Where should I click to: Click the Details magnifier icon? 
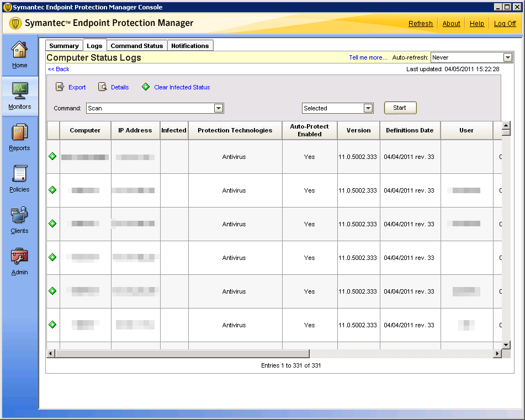pos(103,87)
